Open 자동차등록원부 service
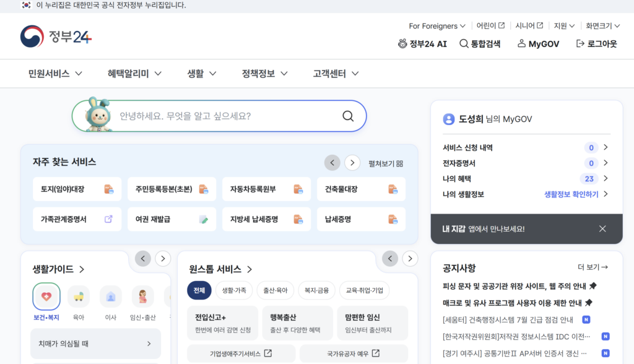 [x=266, y=189]
